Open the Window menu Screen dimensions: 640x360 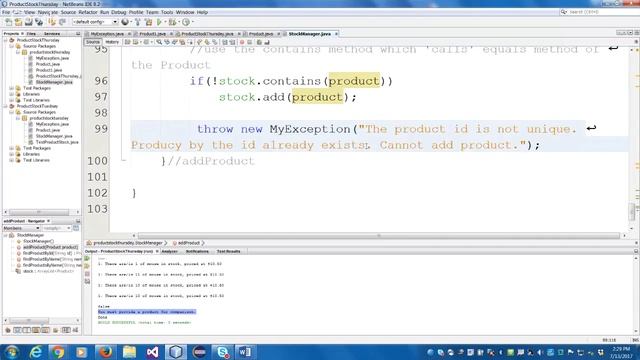click(x=185, y=12)
